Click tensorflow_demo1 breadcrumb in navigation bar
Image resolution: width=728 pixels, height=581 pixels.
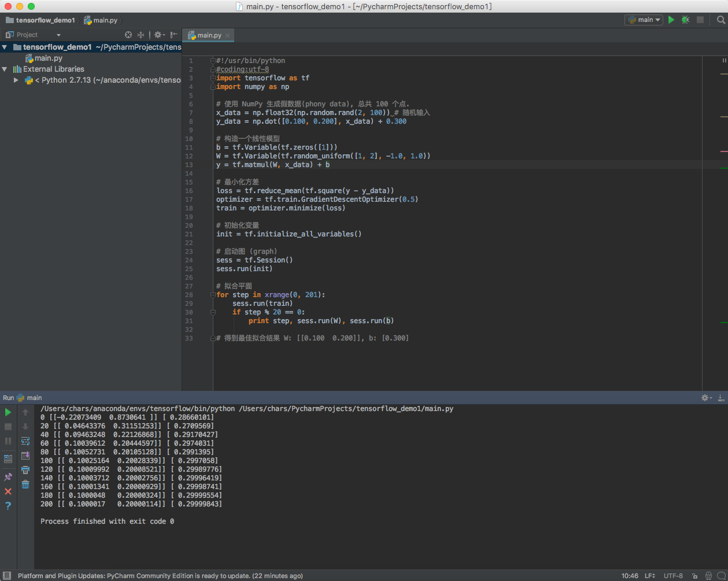point(40,20)
